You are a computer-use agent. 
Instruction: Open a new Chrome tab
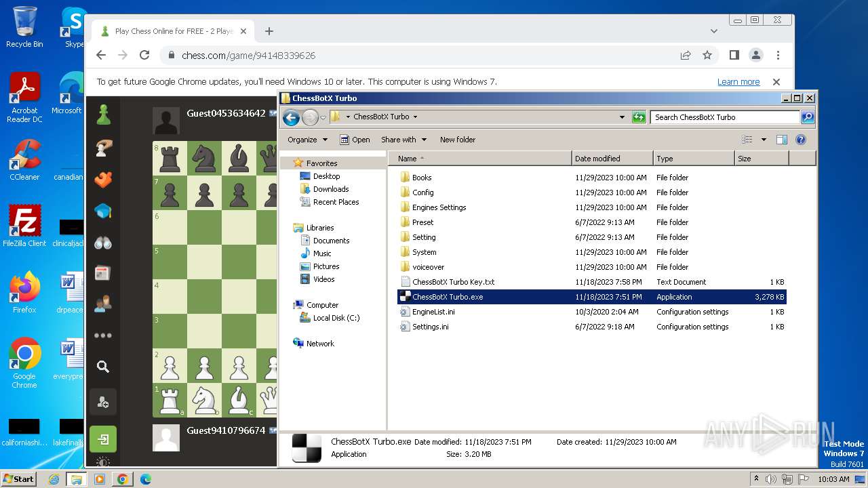pyautogui.click(x=269, y=31)
